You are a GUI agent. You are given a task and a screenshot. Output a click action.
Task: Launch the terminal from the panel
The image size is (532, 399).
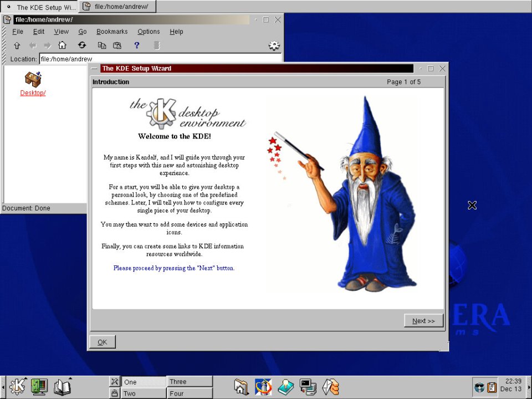point(308,387)
